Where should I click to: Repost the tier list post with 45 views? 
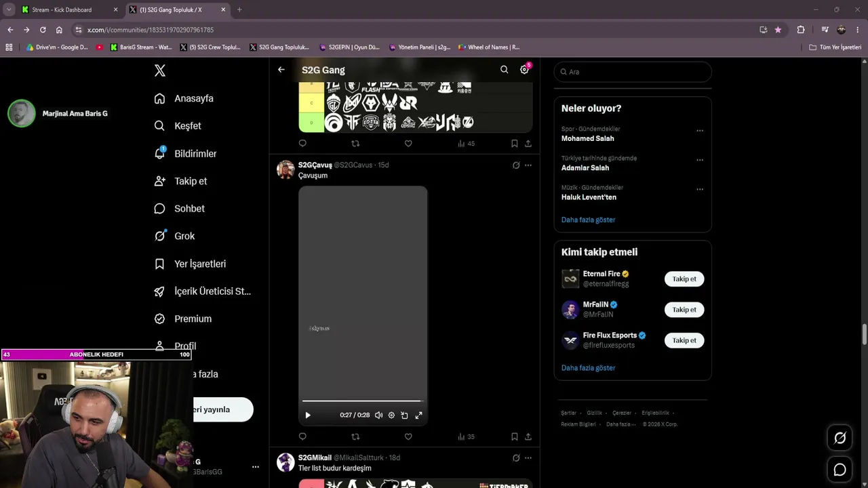355,144
